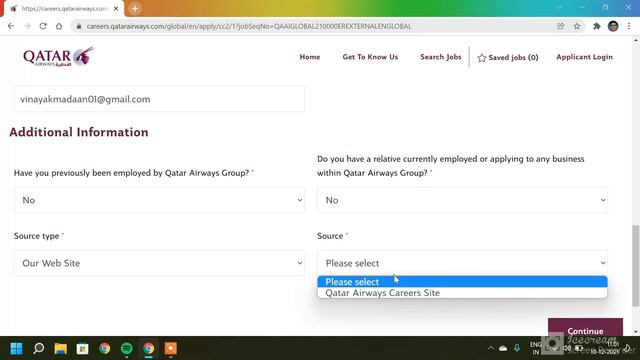Bookmark this page with the star icon
Viewport: 640px width, 360px height.
click(x=577, y=26)
